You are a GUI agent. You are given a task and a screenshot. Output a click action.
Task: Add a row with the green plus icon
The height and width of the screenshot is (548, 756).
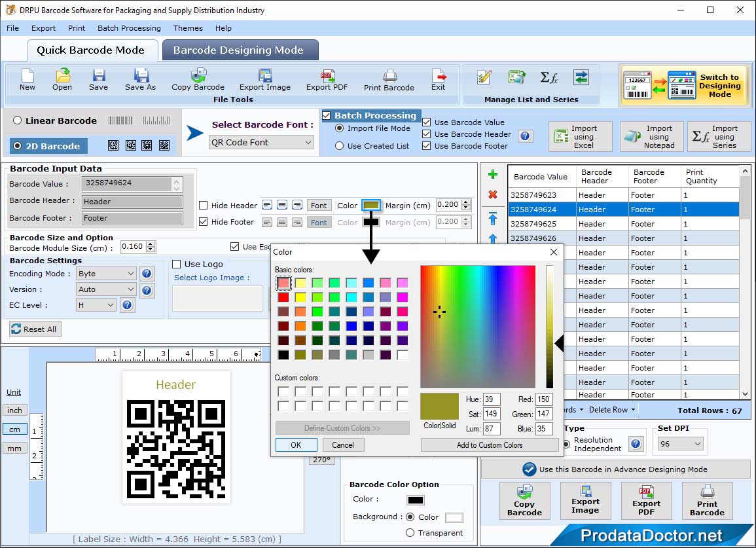[x=493, y=174]
